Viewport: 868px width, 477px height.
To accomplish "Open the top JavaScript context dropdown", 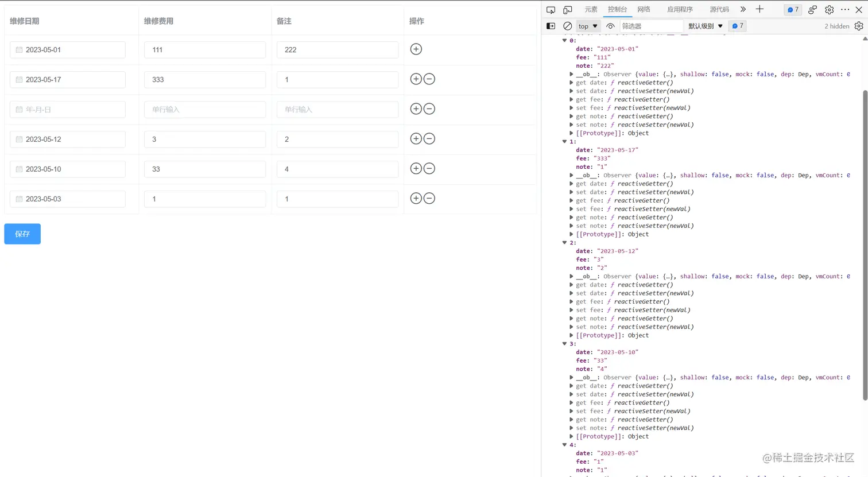I will [x=588, y=26].
